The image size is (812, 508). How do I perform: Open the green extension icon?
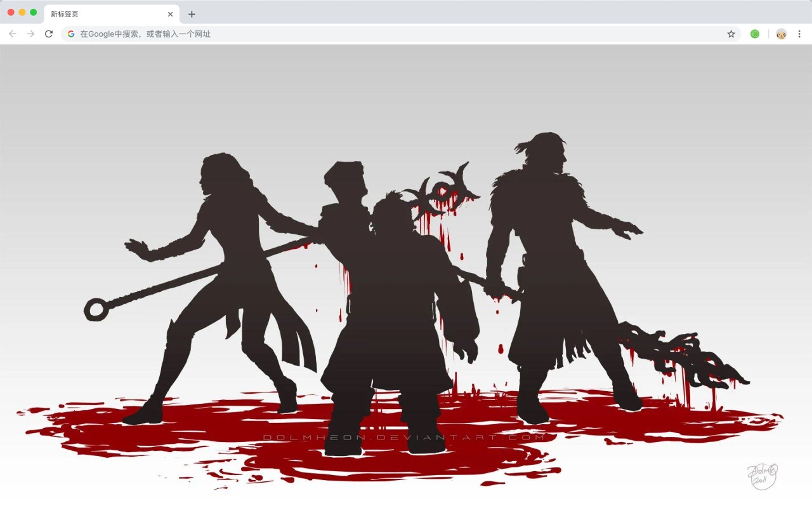[755, 34]
